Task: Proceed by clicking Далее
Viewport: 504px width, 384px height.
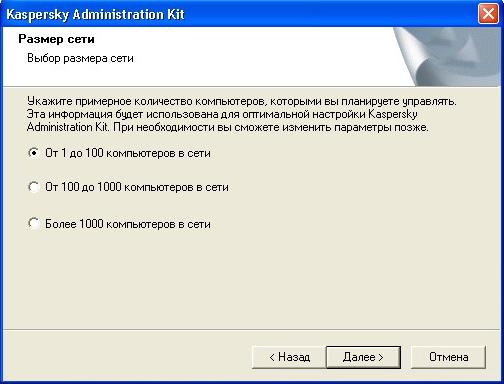Action: coord(363,357)
